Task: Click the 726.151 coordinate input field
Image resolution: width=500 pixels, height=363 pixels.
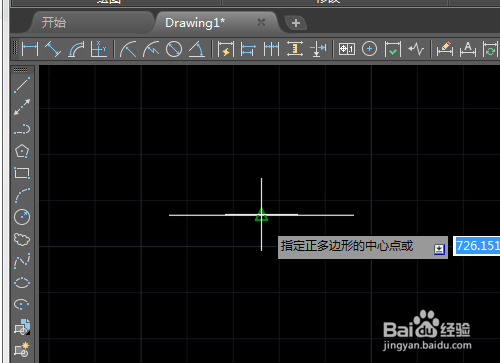Action: (477, 246)
